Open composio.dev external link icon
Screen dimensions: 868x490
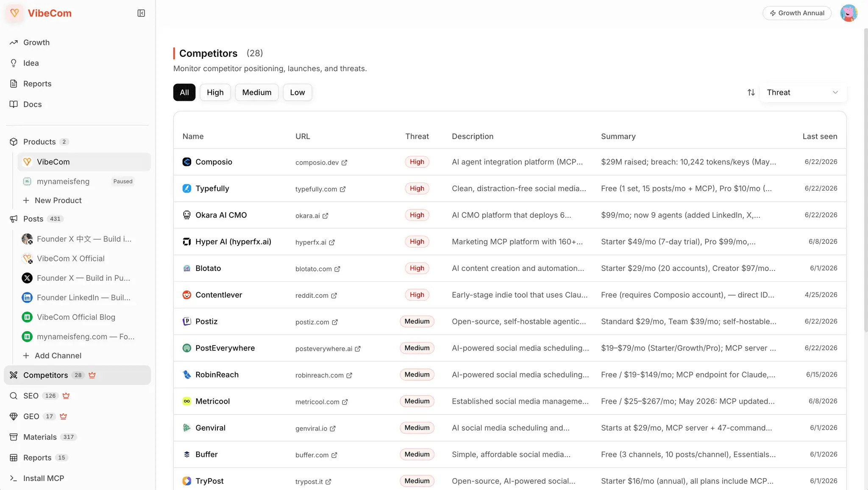click(344, 163)
